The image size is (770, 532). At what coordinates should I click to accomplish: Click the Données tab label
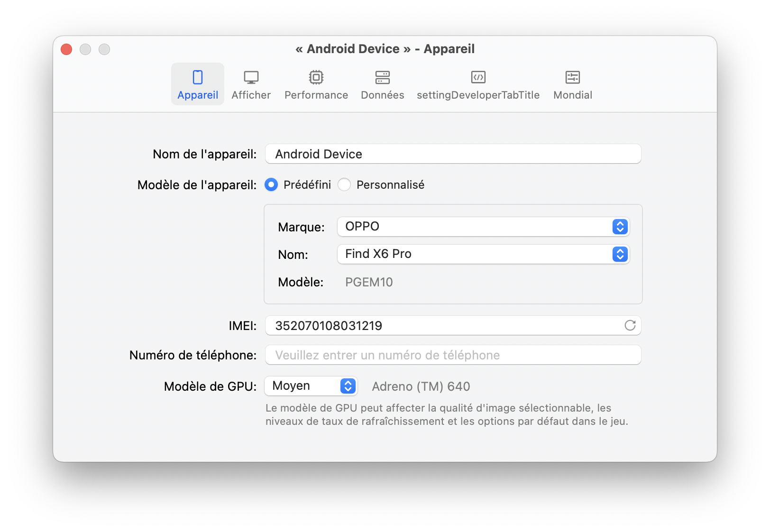pyautogui.click(x=382, y=95)
